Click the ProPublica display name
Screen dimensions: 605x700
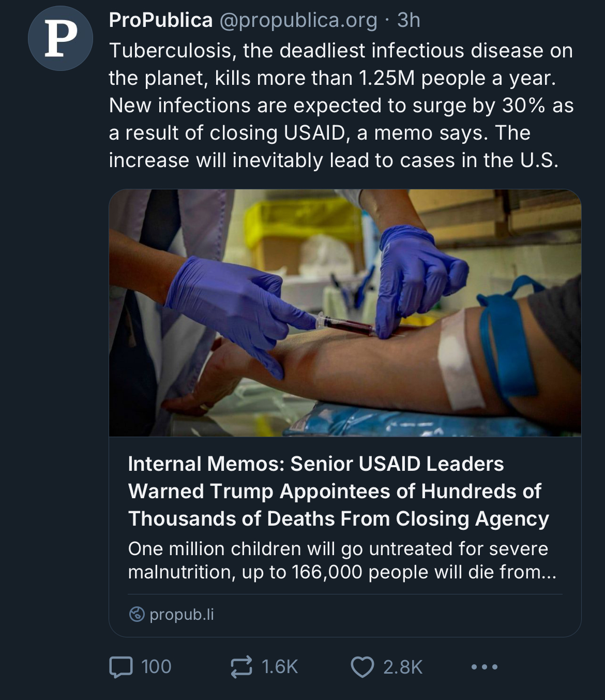pyautogui.click(x=160, y=20)
